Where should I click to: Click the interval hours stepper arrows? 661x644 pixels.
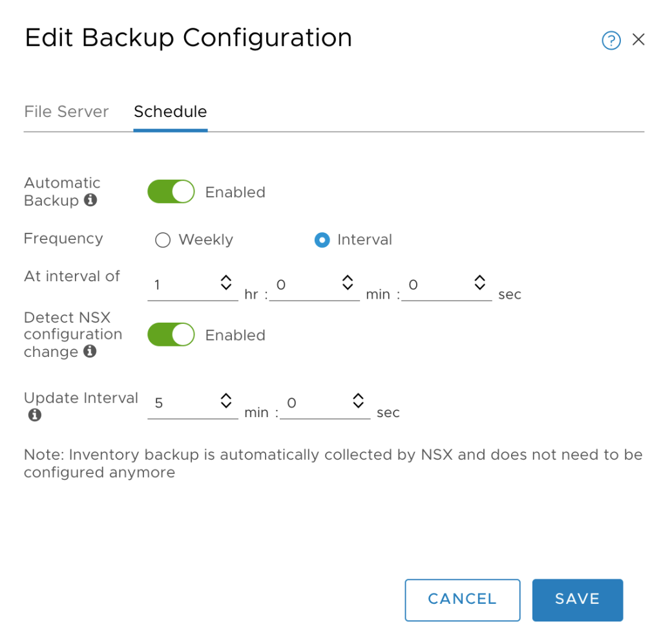click(226, 282)
